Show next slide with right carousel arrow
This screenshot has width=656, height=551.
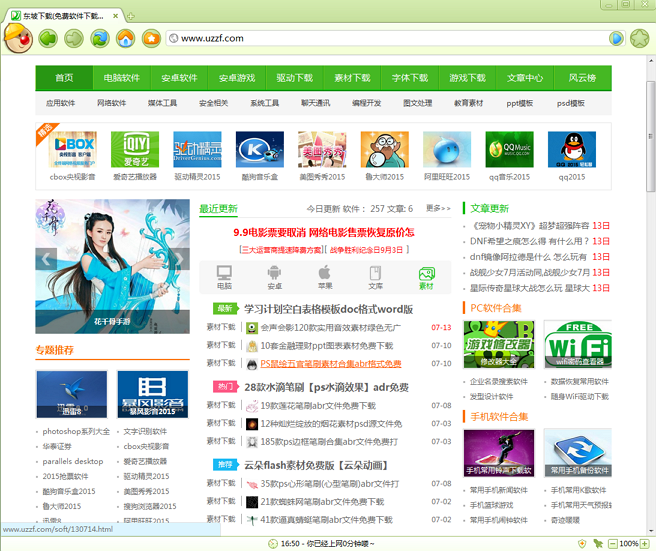click(x=179, y=259)
